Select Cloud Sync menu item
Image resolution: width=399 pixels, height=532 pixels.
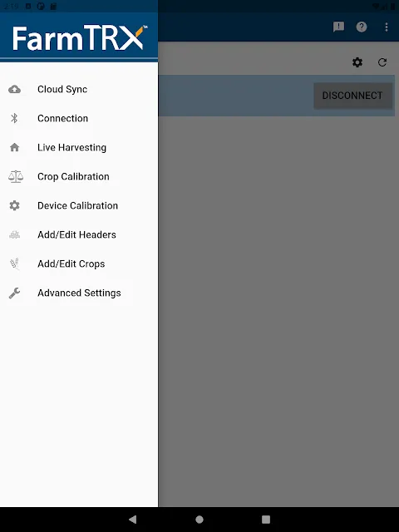tap(79, 89)
